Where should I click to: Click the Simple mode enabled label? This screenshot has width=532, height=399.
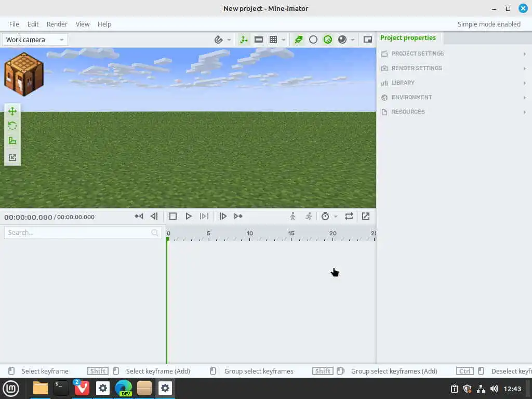pos(489,24)
